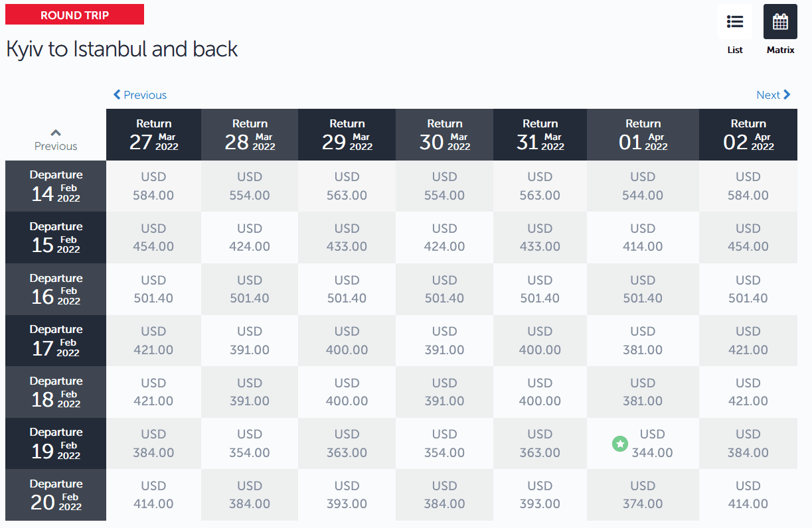The height and width of the screenshot is (528, 812).
Task: Pick the USD 544.00 fare for 14 Feb
Action: [643, 186]
